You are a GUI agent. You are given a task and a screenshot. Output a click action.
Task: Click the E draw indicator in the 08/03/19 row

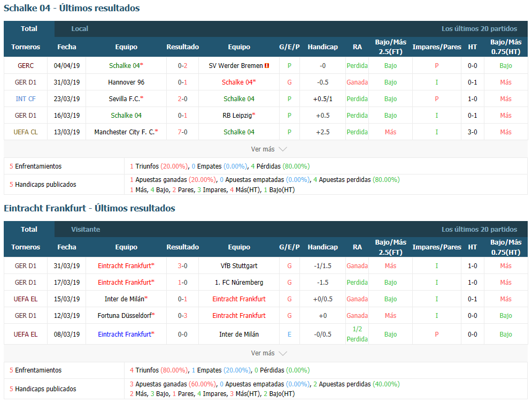coord(289,334)
